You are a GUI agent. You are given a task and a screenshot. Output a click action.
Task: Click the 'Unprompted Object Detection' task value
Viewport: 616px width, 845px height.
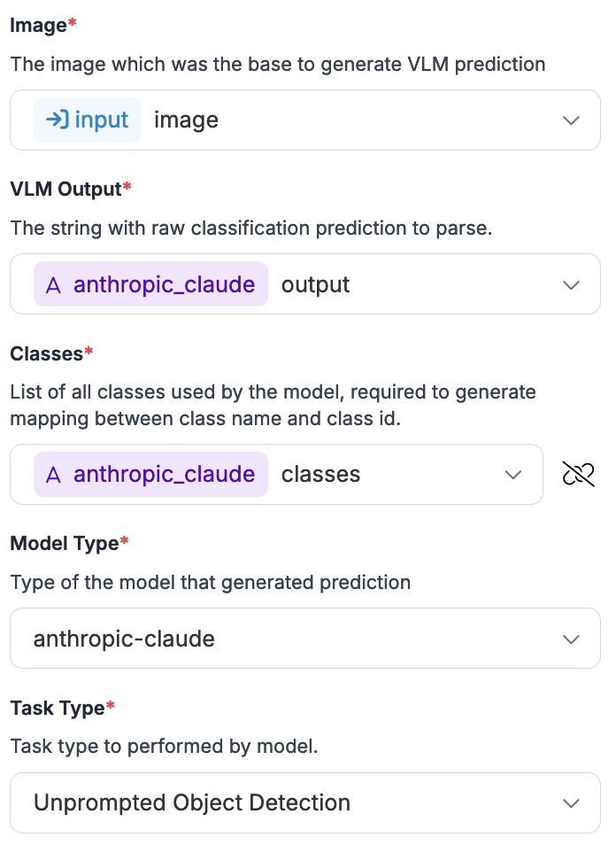[191, 803]
